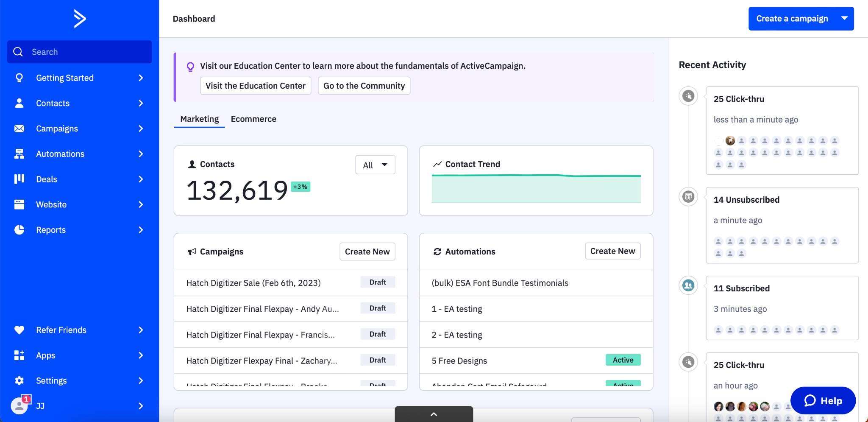
Task: Click the JJ profile avatar with notification badge
Action: [x=20, y=405]
